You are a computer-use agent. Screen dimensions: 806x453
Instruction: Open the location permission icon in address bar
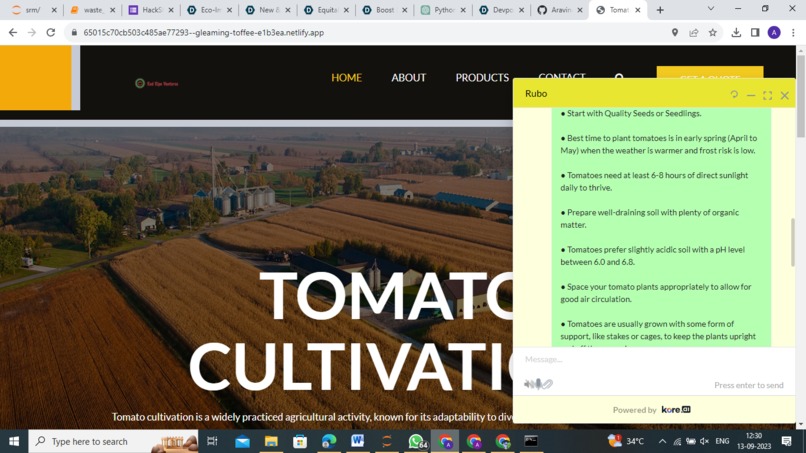pos(675,32)
